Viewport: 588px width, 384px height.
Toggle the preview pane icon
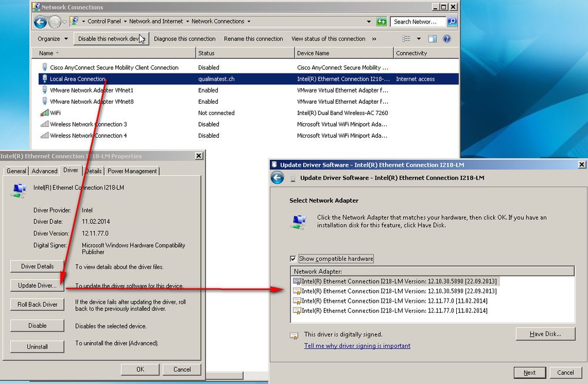pyautogui.click(x=433, y=39)
